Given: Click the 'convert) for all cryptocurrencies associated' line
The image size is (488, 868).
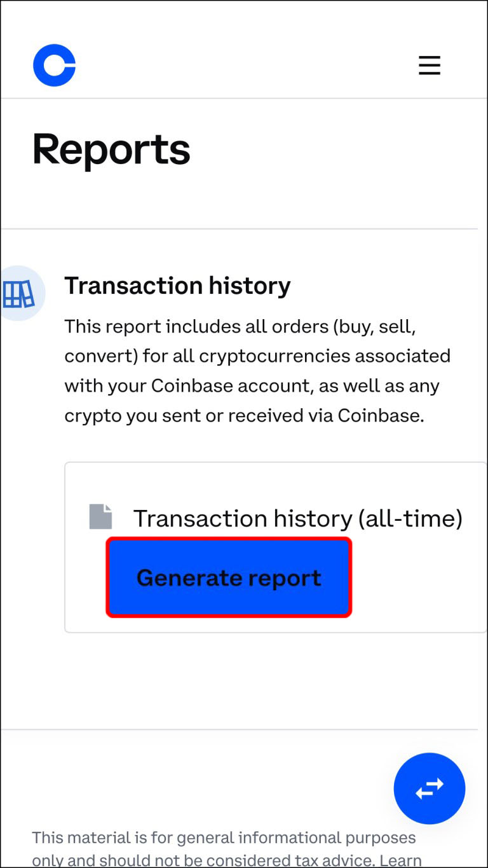Looking at the screenshot, I should coord(257,356).
